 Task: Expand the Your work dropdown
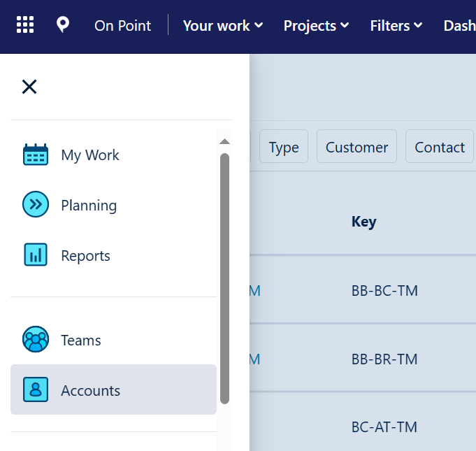[223, 26]
